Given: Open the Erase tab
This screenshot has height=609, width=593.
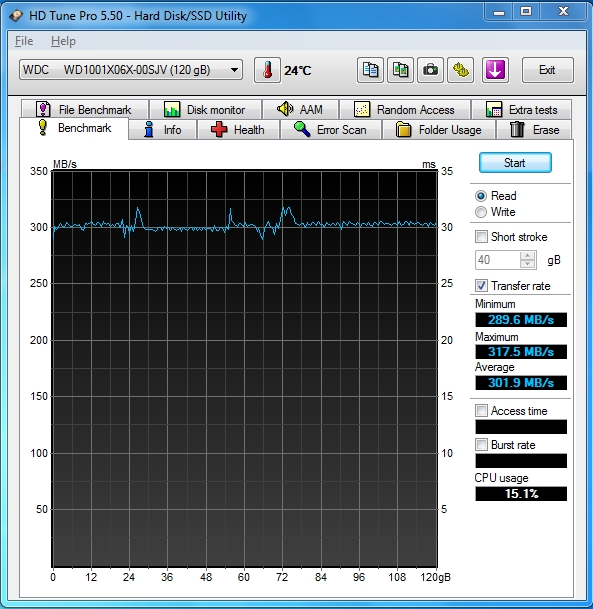Looking at the screenshot, I should click(534, 129).
